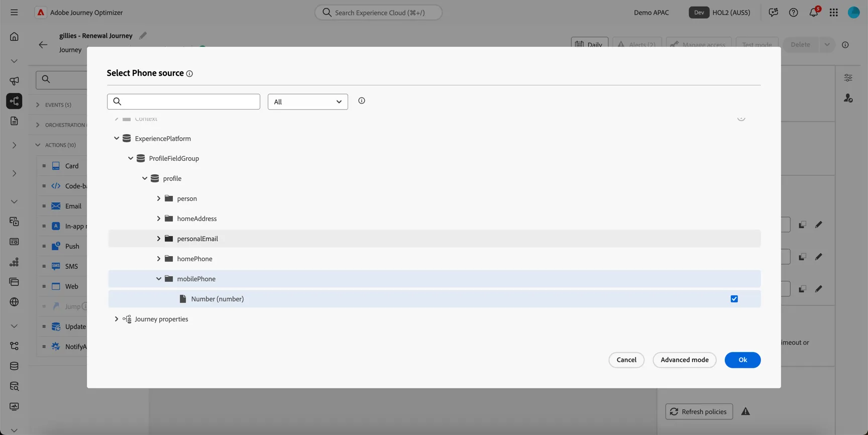Click the Adobe Journey Optimizer logo
Image resolution: width=868 pixels, height=435 pixels.
41,13
